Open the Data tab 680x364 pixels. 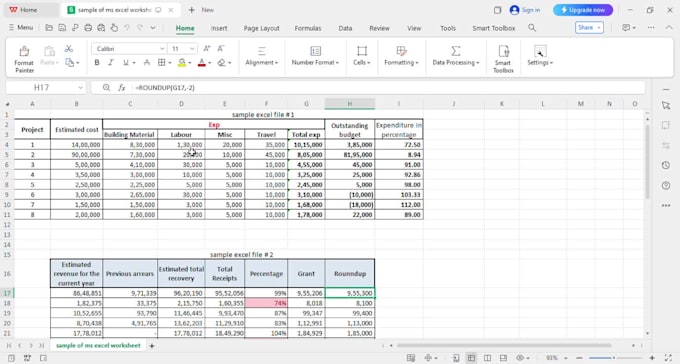point(345,28)
